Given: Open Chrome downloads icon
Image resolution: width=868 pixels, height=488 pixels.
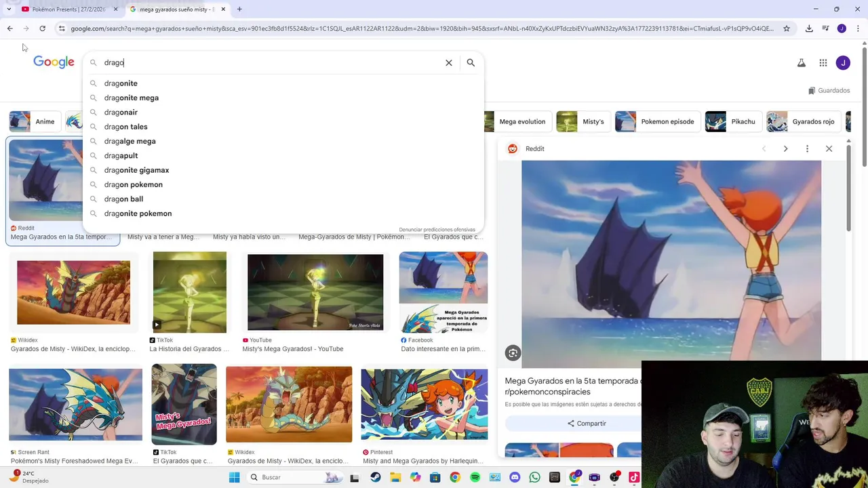Looking at the screenshot, I should point(809,28).
